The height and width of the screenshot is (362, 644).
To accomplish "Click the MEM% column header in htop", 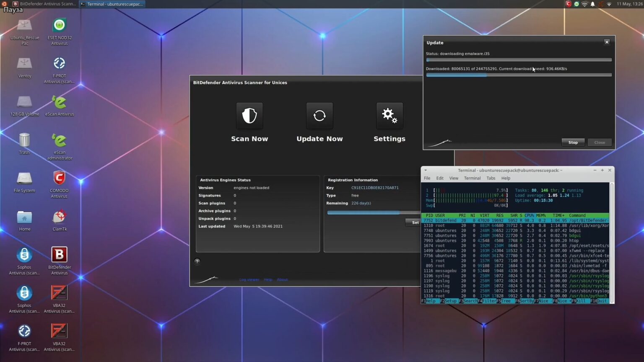I will pyautogui.click(x=541, y=215).
